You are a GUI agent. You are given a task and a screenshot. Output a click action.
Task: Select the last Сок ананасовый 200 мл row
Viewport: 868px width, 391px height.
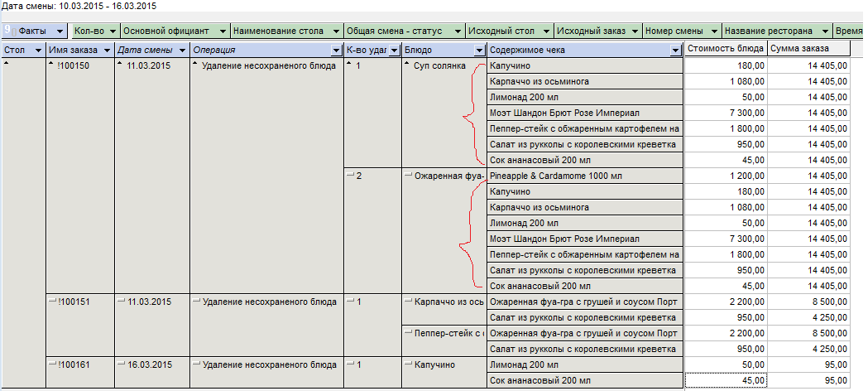pyautogui.click(x=584, y=380)
